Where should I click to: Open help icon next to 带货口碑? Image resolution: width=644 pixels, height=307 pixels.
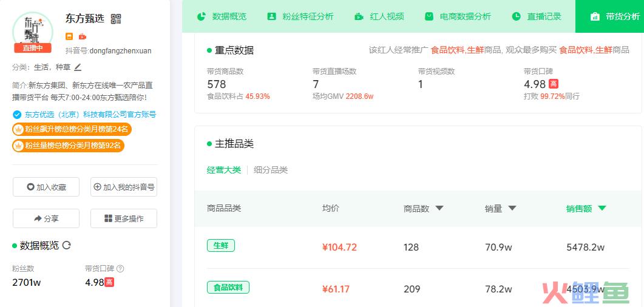tap(120, 269)
